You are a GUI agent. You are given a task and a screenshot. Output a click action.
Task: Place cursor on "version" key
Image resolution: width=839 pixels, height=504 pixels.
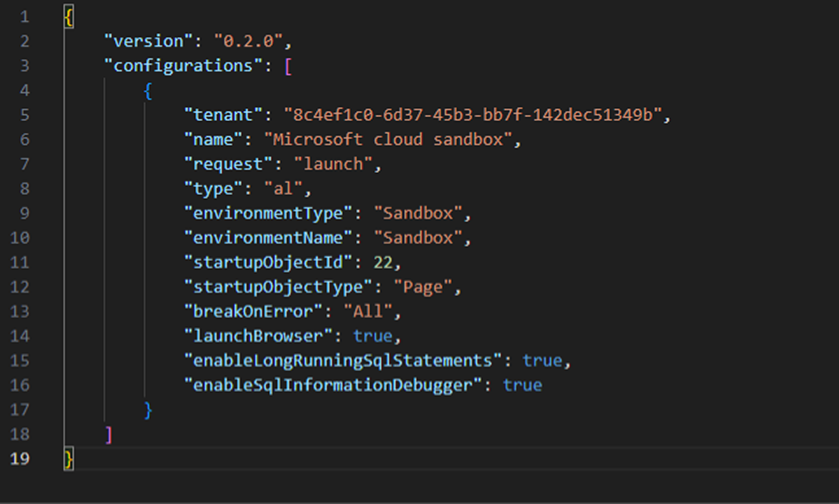[x=148, y=41]
